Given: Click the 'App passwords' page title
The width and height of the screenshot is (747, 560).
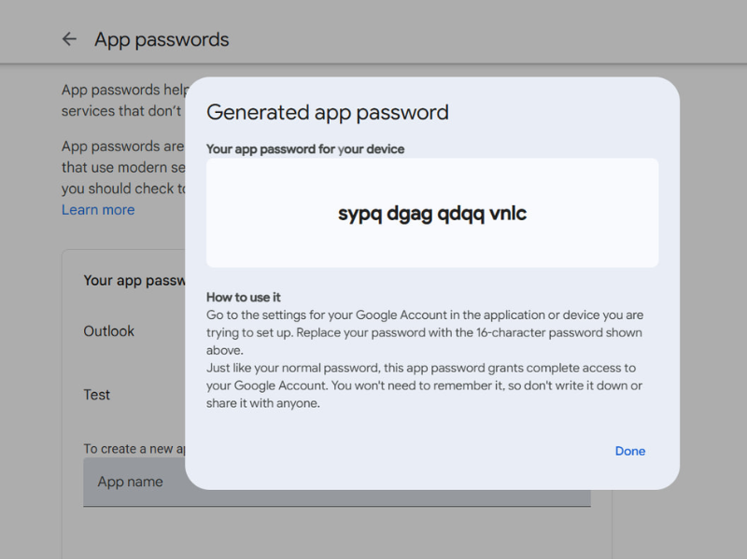Looking at the screenshot, I should tap(162, 39).
